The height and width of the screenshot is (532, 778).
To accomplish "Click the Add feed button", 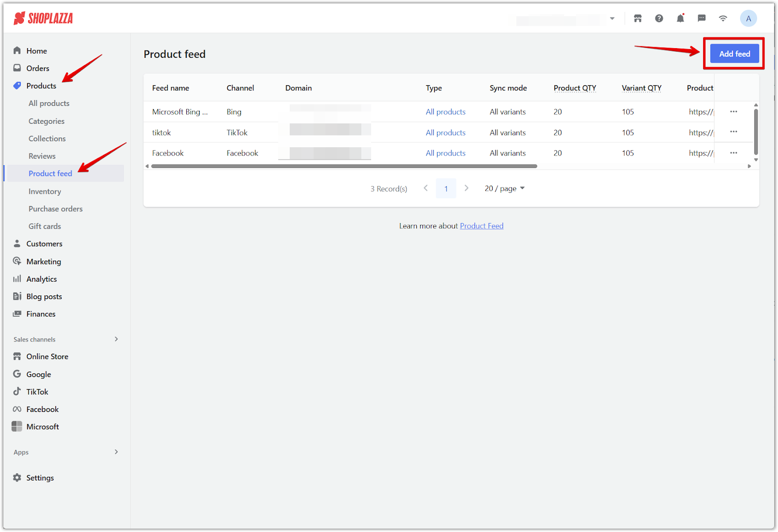I will coord(734,54).
